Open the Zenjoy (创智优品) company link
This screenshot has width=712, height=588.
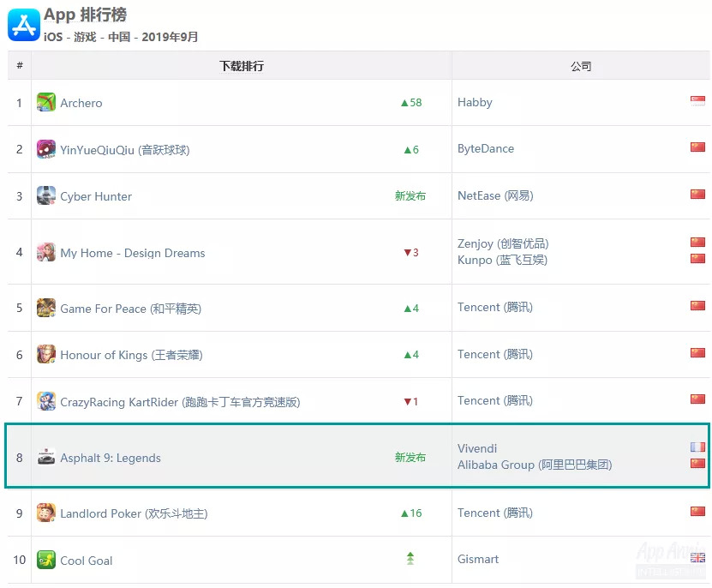503,243
